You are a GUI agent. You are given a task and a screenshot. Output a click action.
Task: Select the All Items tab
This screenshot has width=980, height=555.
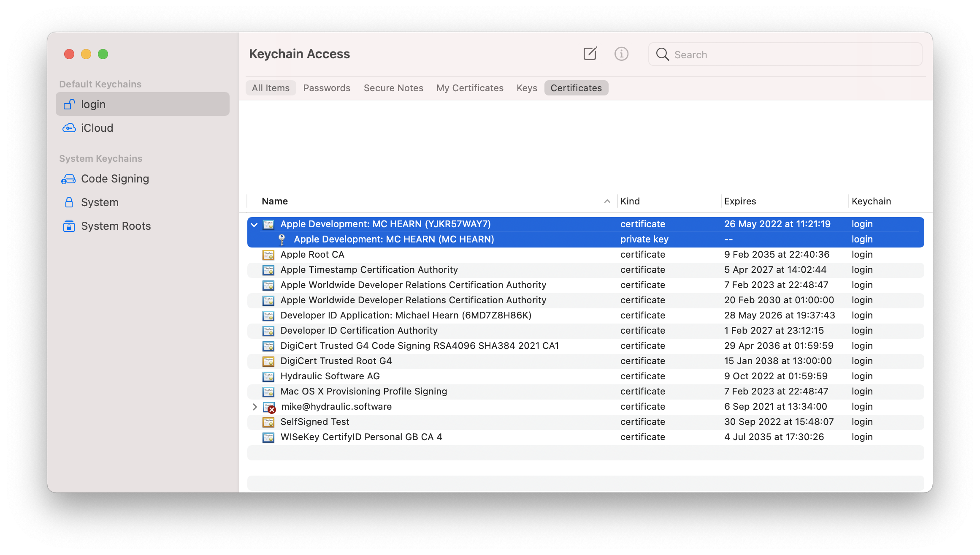click(x=271, y=88)
